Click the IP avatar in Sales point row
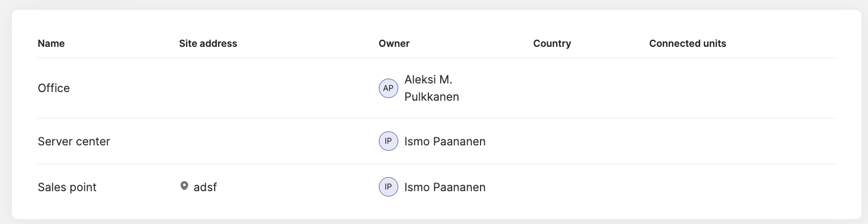 click(x=389, y=187)
